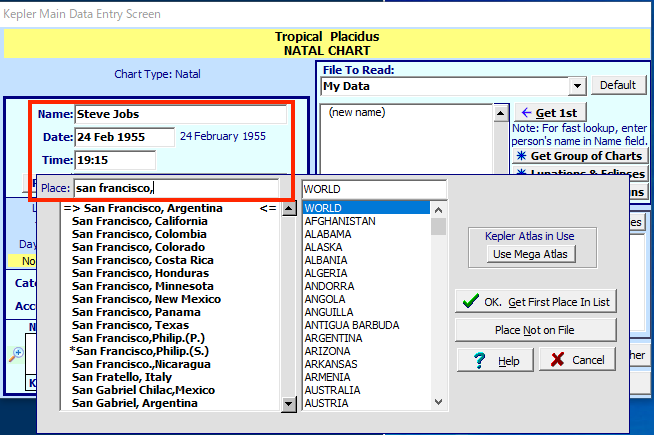
Task: Cancel the place lookup dialog
Action: click(x=577, y=360)
